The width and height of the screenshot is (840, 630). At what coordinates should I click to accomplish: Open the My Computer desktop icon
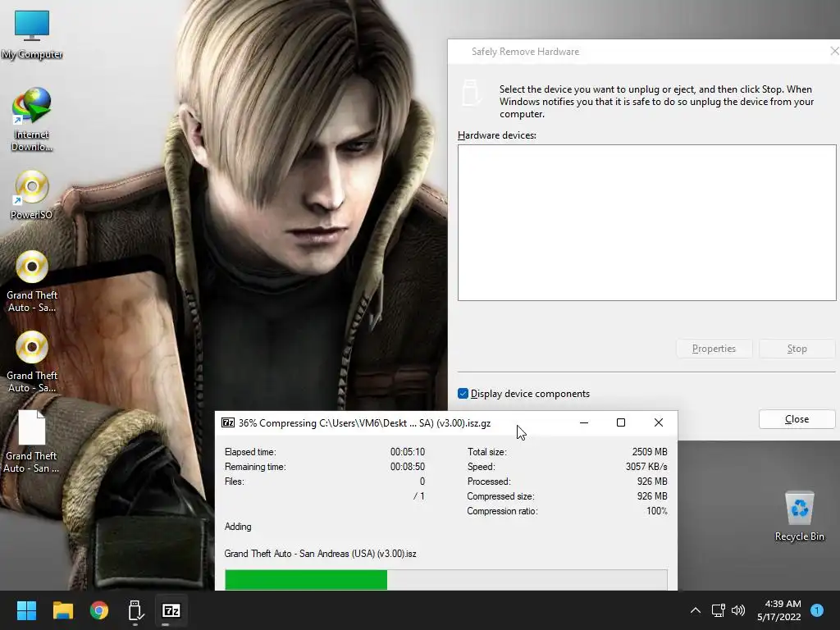click(32, 34)
